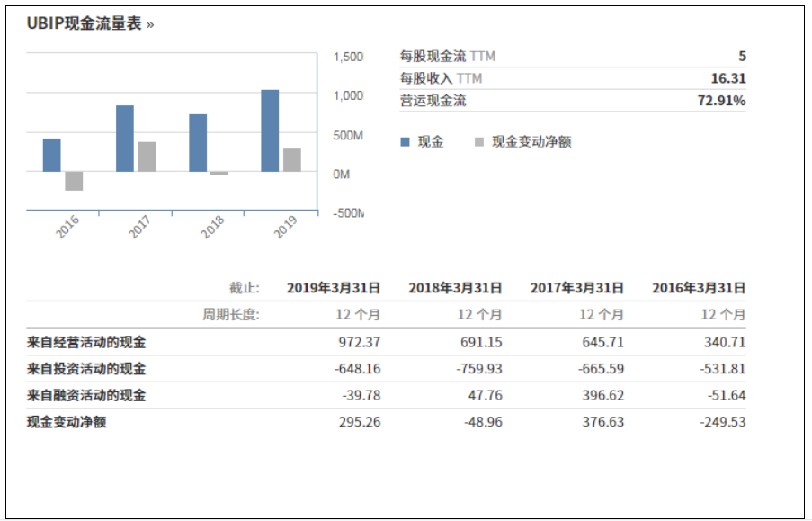Screen dimensions: 812x521
Task: Select the 2017 blue cash bar
Action: click(x=125, y=139)
